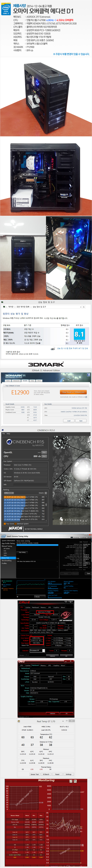
Task: Switch to the Results tab in 3DMark 11
Action: click(25, 381)
